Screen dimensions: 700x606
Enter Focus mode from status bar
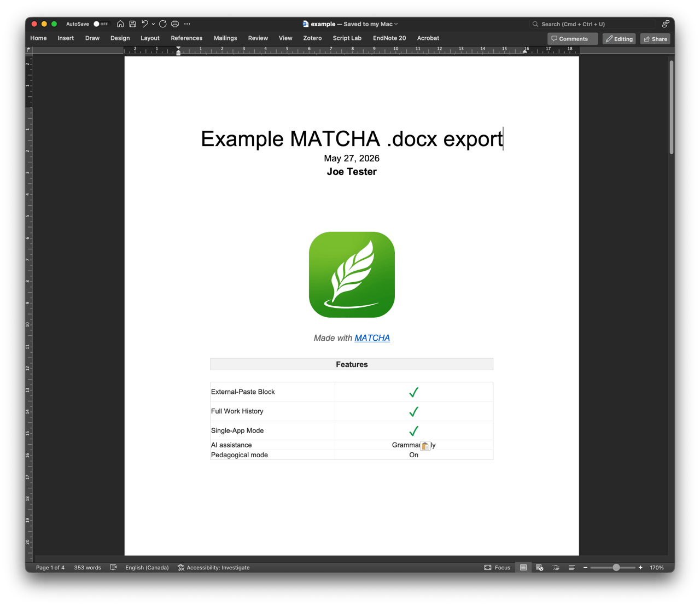pyautogui.click(x=497, y=568)
